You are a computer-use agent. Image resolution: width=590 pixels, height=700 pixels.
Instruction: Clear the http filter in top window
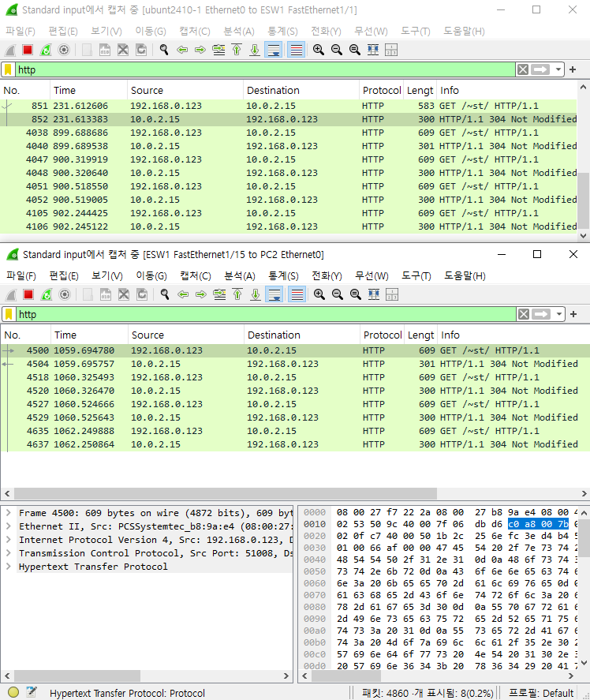pos(523,69)
